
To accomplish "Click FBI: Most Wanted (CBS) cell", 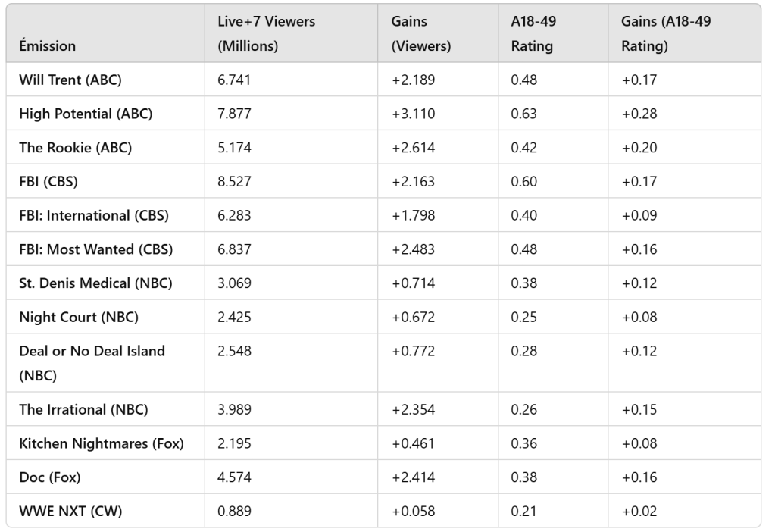I will [95, 249].
